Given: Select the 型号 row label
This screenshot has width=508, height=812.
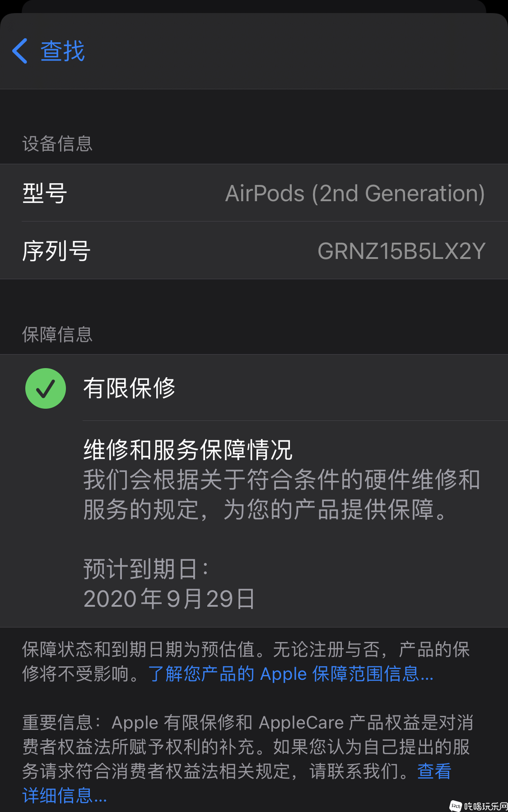Looking at the screenshot, I should point(45,193).
